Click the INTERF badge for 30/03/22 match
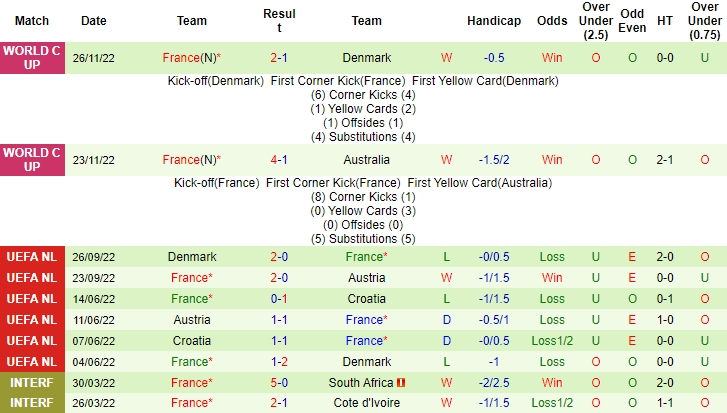This screenshot has height=413, width=727. point(33,383)
